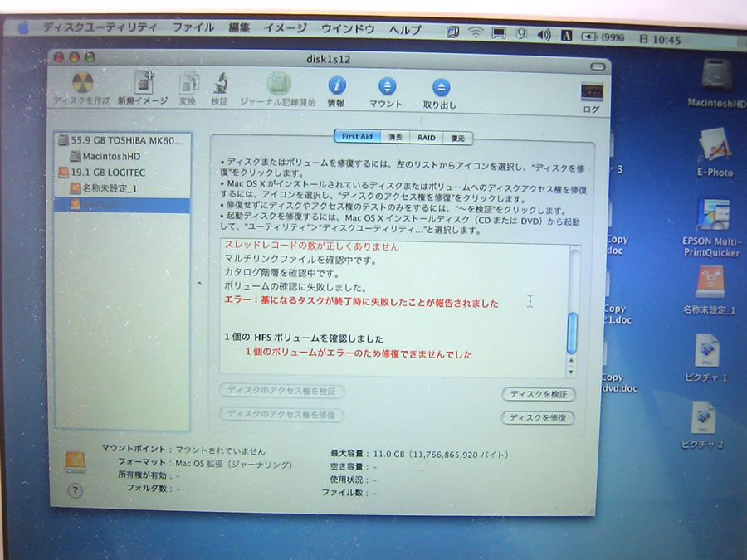This screenshot has height=560, width=747.
Task: Open the MacintoshHD desktop drive icon
Action: pyautogui.click(x=717, y=75)
